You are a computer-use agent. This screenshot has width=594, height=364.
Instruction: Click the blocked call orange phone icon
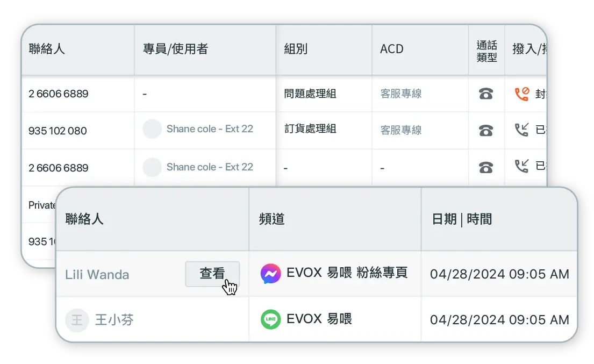(521, 94)
